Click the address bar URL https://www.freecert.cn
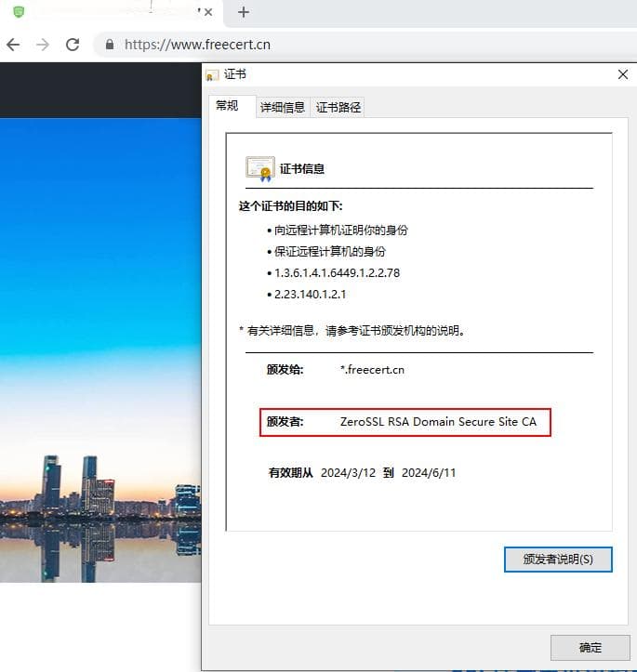The height and width of the screenshot is (672, 637). [198, 45]
